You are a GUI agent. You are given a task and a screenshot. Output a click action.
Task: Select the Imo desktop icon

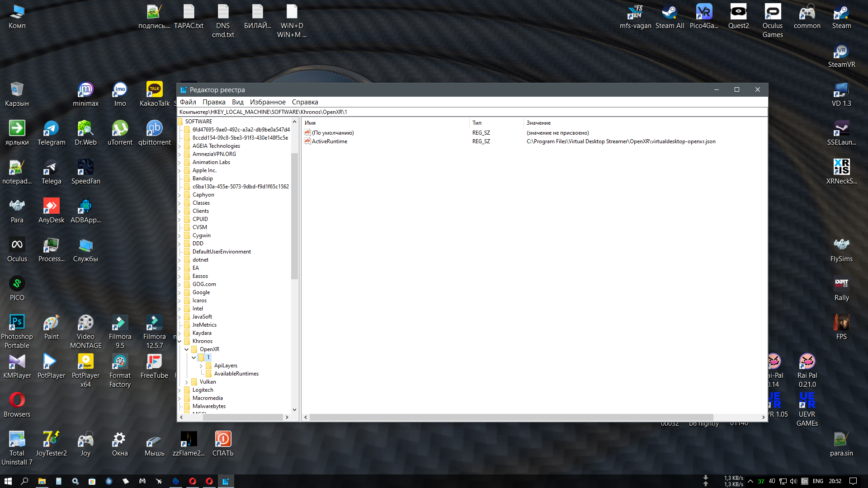pyautogui.click(x=120, y=94)
